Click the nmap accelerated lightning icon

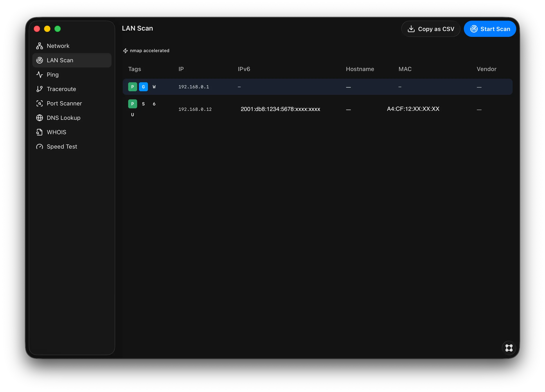click(125, 51)
